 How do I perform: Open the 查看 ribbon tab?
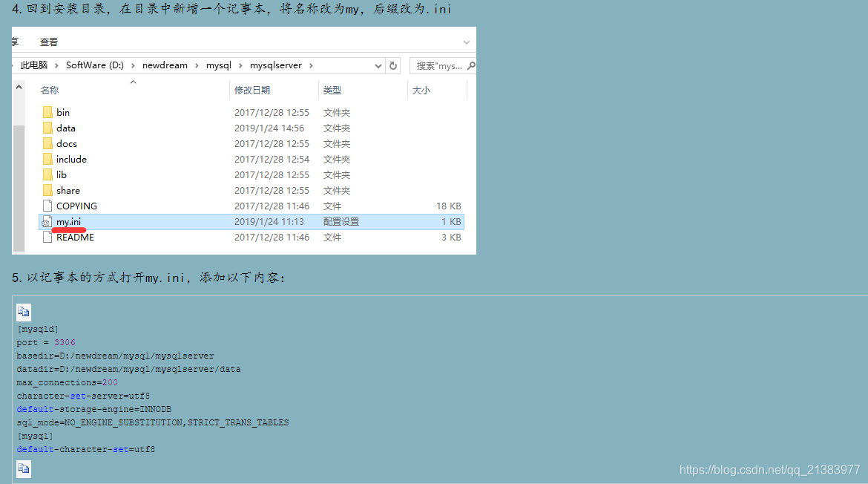tap(49, 42)
